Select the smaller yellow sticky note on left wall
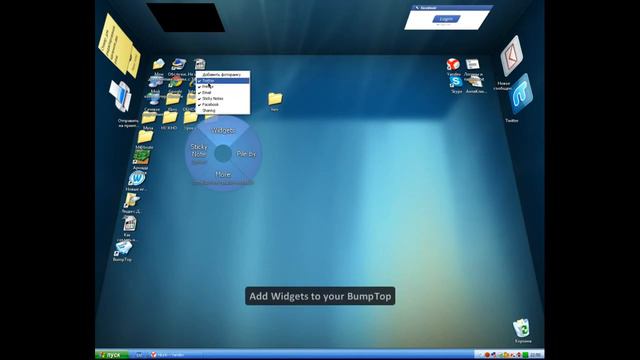 tap(135, 62)
